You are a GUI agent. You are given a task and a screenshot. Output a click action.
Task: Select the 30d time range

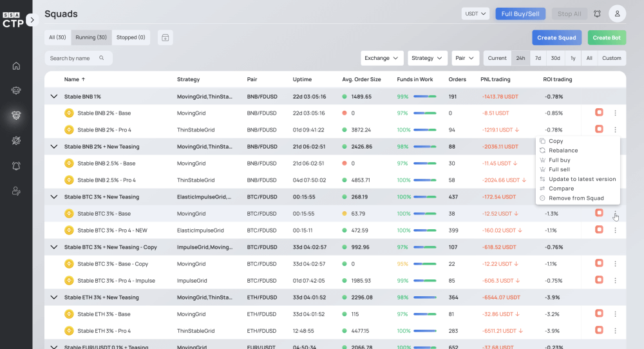point(555,58)
